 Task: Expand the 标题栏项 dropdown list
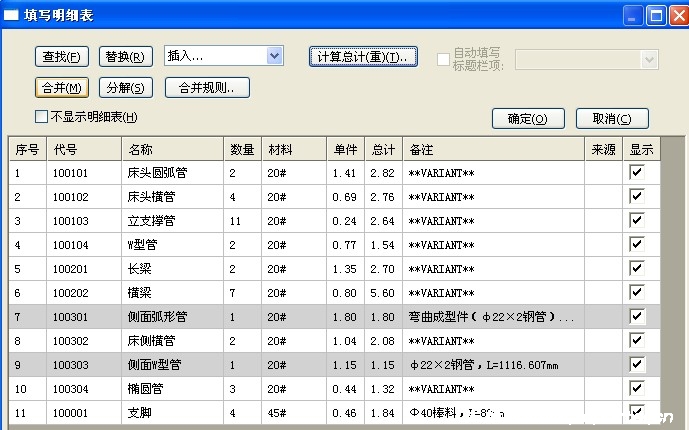point(649,59)
